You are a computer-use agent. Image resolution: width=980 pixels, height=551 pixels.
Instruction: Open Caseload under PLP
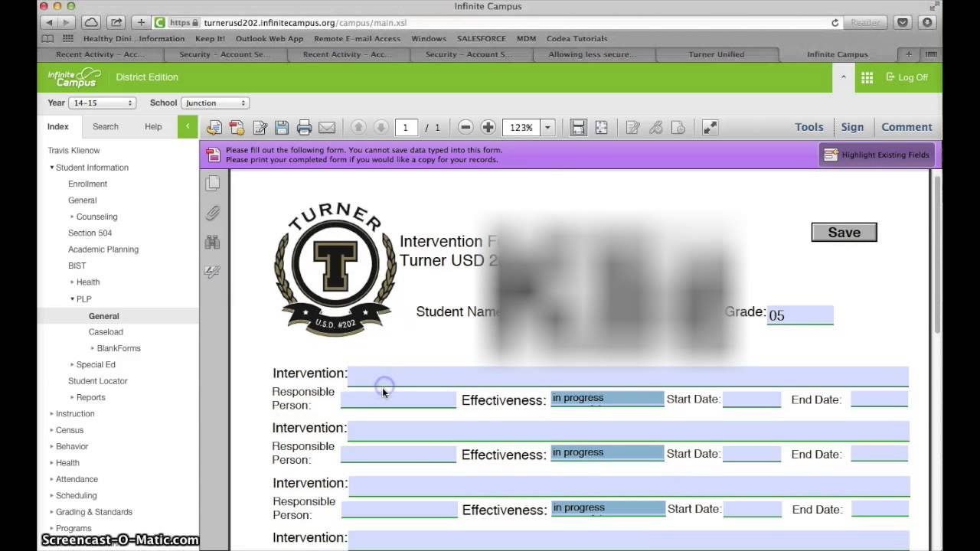coord(106,332)
